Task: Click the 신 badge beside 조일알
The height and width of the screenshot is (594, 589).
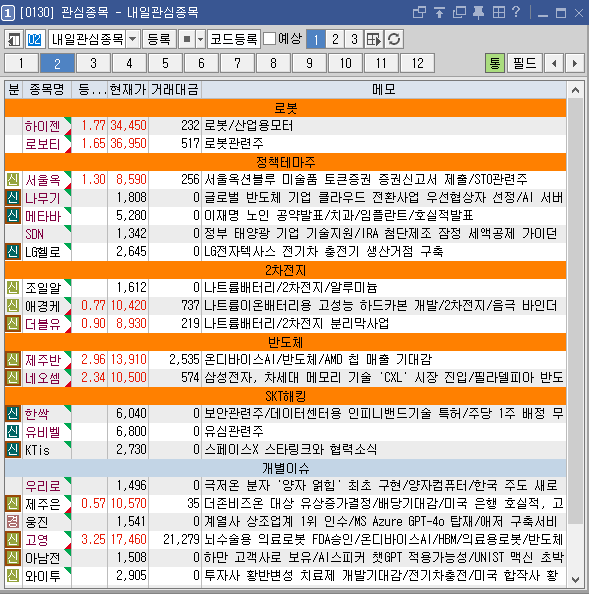Action: click(x=13, y=287)
